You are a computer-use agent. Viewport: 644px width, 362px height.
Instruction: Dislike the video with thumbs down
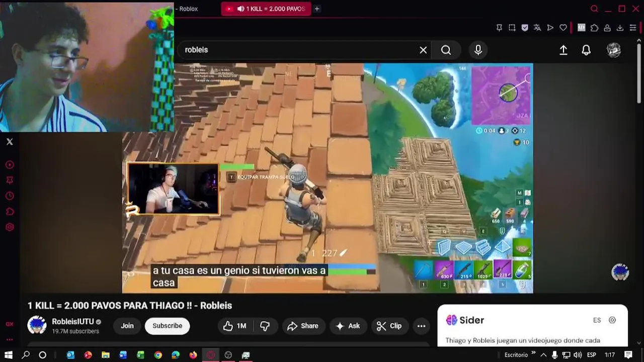(x=265, y=326)
